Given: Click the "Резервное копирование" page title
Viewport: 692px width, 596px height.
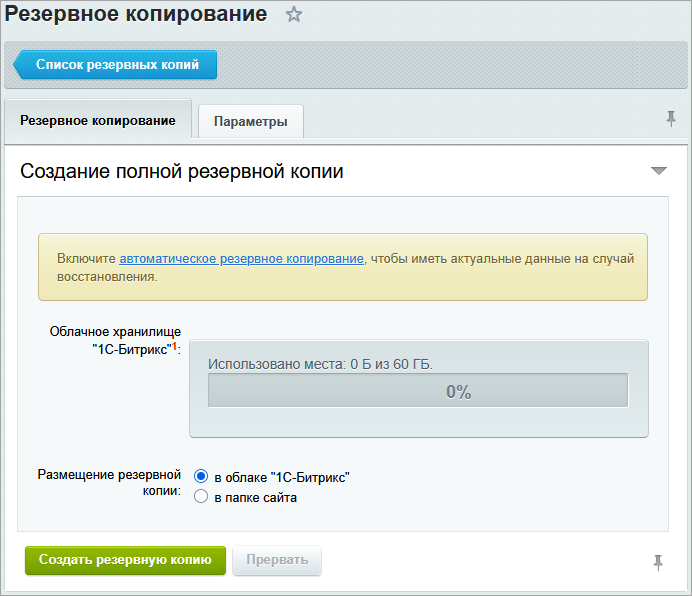Looking at the screenshot, I should coord(136,14).
